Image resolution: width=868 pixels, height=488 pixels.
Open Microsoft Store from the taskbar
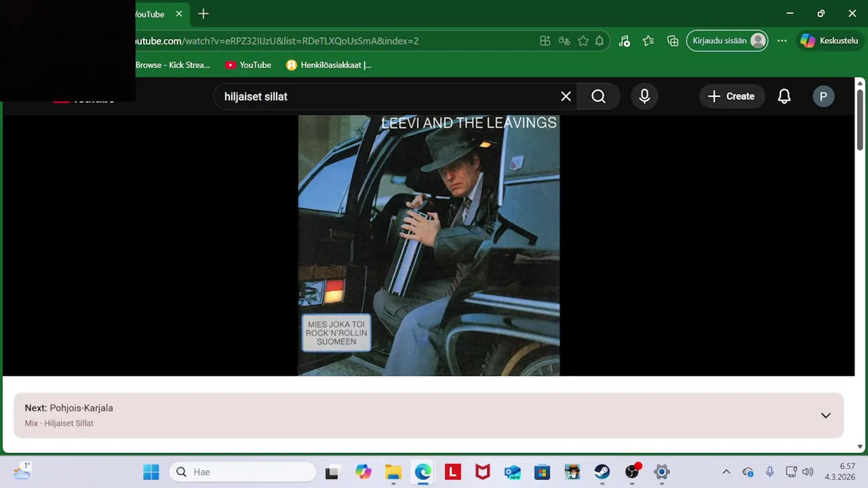[x=542, y=472]
